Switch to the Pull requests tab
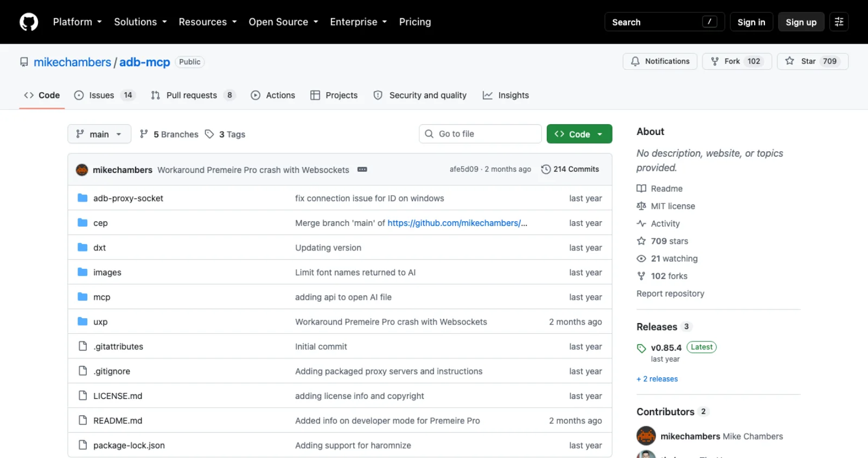Image resolution: width=868 pixels, height=458 pixels. (193, 95)
